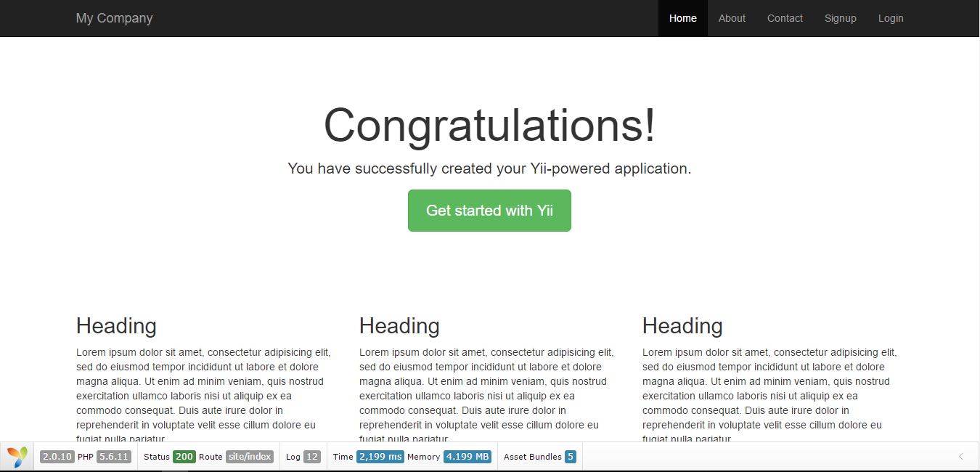Open the Home nav item
Image resolution: width=980 pixels, height=472 pixels.
(683, 18)
